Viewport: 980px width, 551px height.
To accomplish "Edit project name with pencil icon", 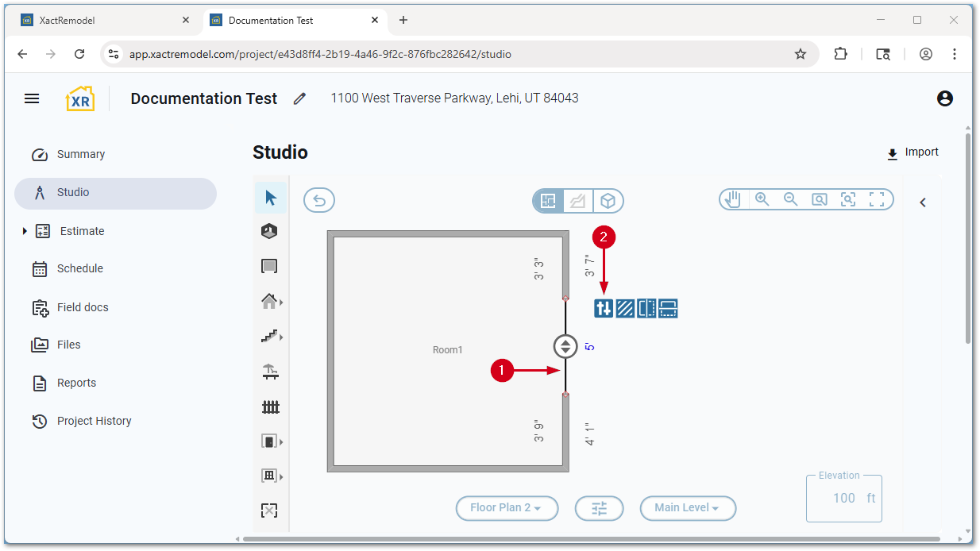I will (x=299, y=99).
